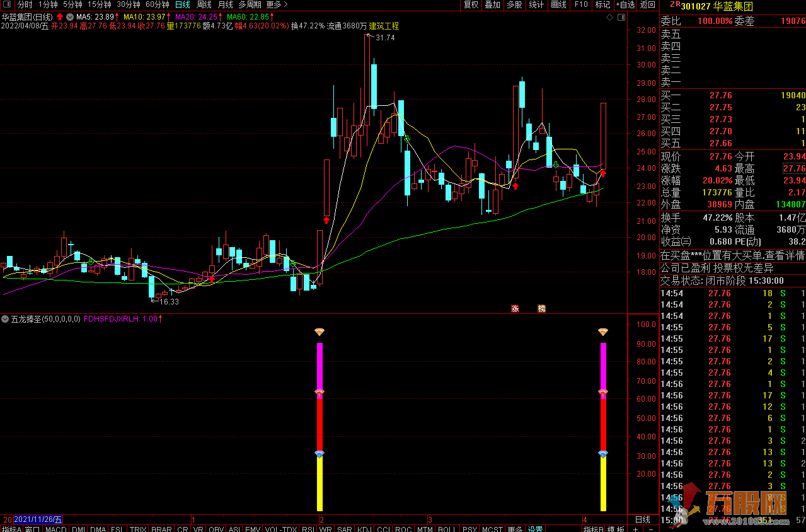Open the 日线 period selector at bottom right
Screen dimensions: 806x532
pos(643,519)
